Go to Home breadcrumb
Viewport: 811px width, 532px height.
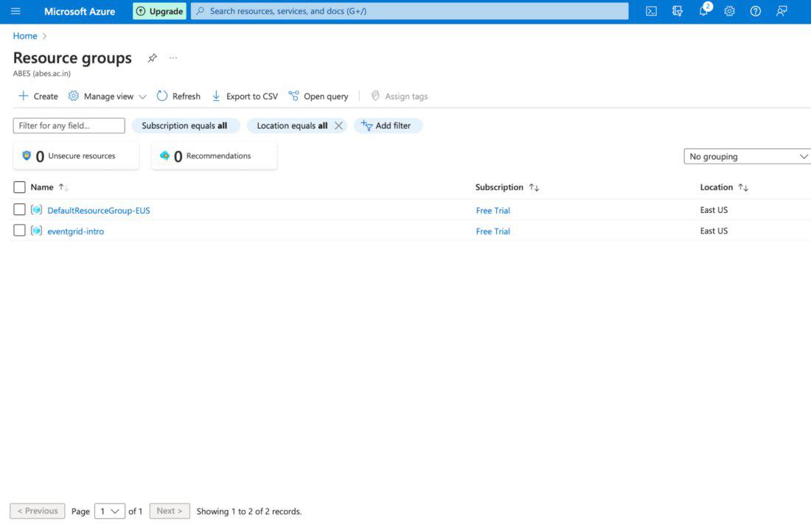(25, 35)
